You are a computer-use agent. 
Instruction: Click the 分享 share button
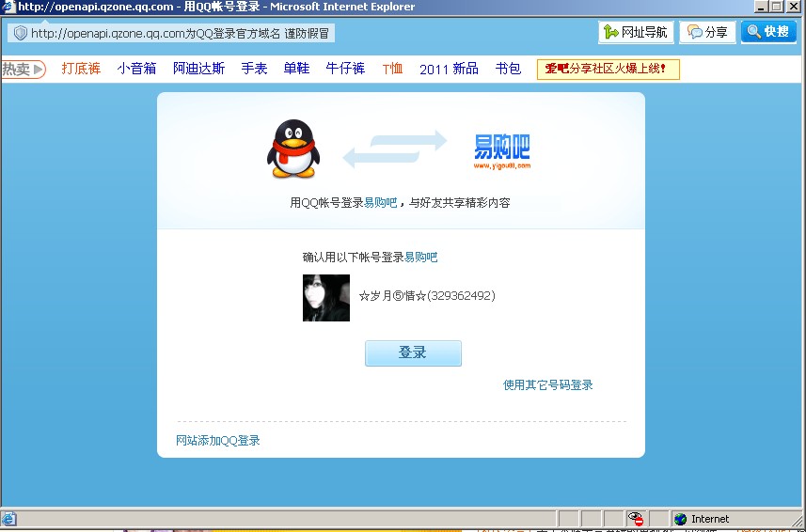tap(708, 32)
